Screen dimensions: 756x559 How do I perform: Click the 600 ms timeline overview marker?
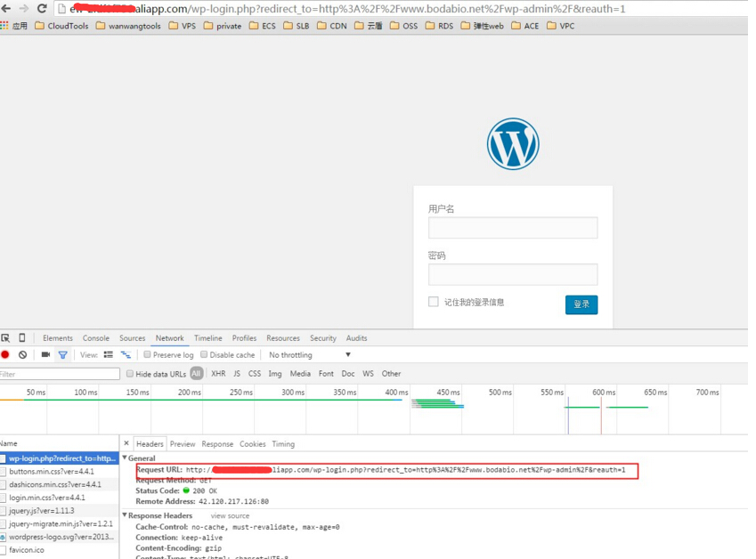pyautogui.click(x=604, y=393)
